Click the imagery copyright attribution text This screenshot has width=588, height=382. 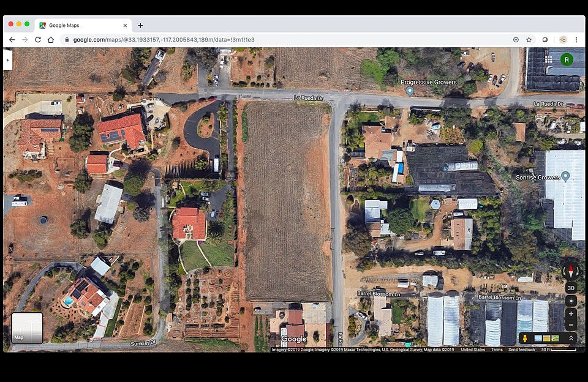(363, 350)
